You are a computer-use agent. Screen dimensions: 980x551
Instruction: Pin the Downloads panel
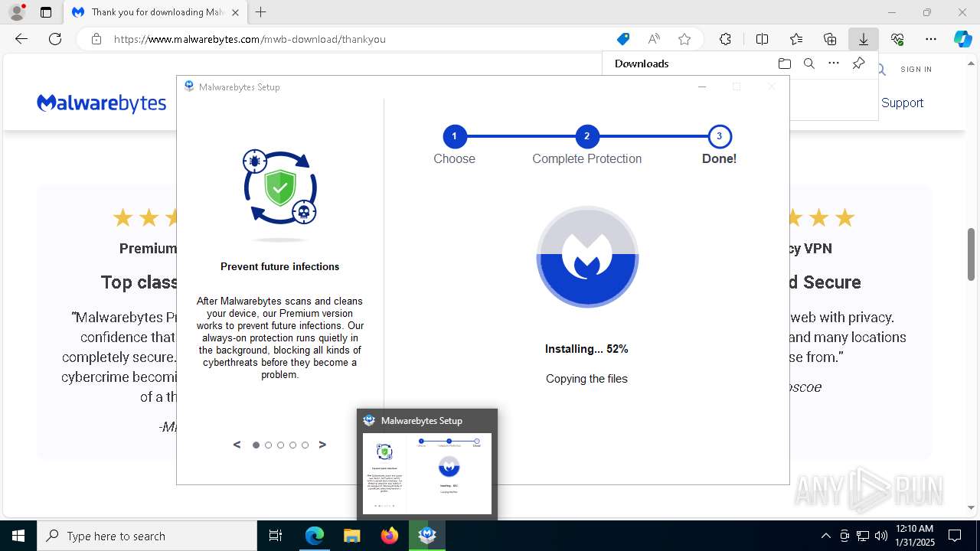pyautogui.click(x=858, y=64)
